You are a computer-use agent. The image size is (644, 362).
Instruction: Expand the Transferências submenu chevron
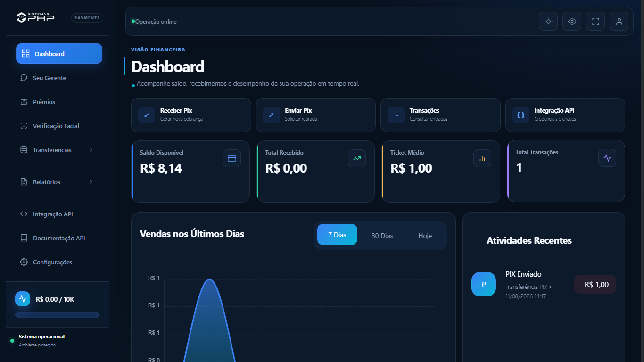(91, 150)
